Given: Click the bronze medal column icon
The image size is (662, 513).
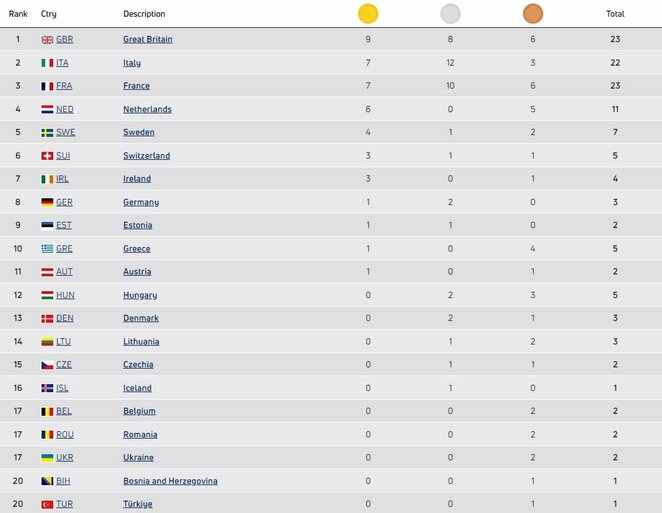Looking at the screenshot, I should click(x=533, y=14).
